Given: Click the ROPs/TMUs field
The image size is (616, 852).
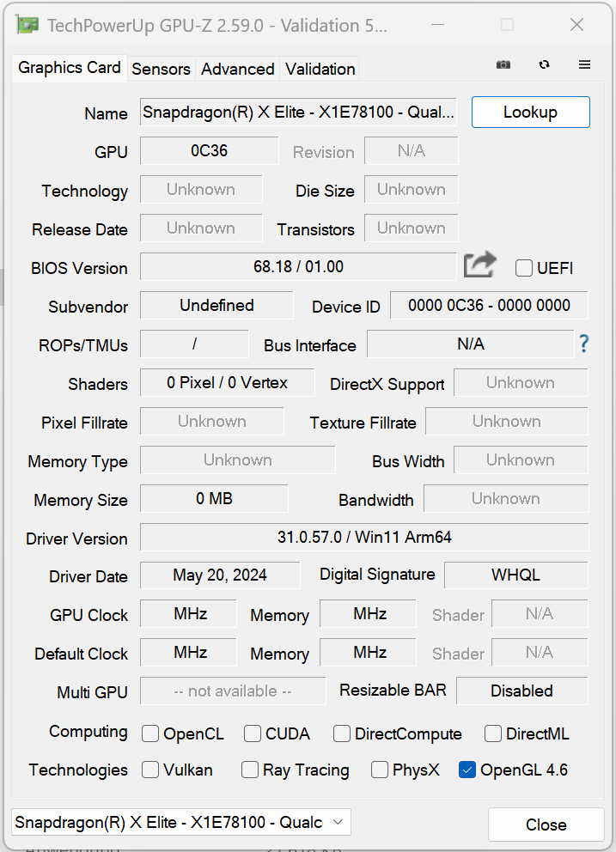Looking at the screenshot, I should (194, 344).
